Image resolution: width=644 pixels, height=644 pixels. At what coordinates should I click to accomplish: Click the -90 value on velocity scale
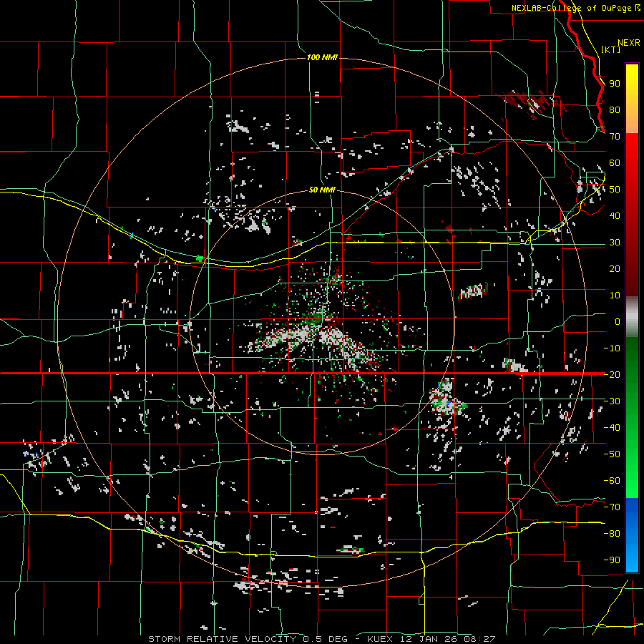(x=612, y=560)
